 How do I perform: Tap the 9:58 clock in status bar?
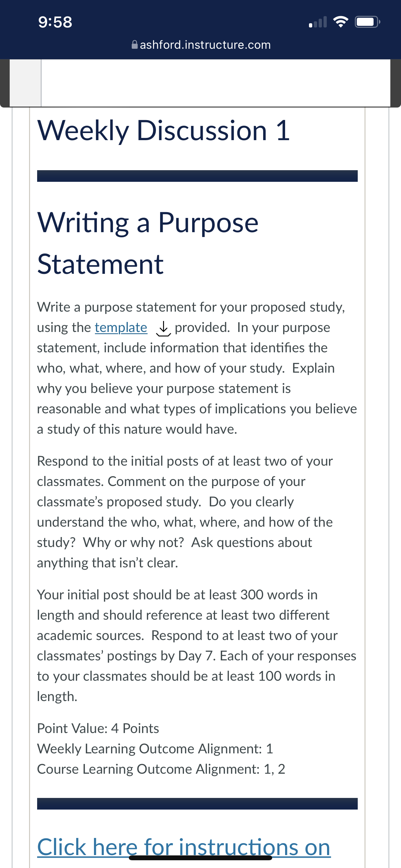click(55, 22)
